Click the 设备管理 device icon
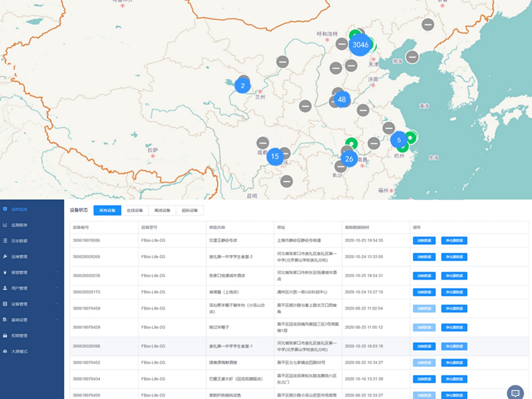Image resolution: width=532 pixels, height=399 pixels. pyautogui.click(x=5, y=304)
